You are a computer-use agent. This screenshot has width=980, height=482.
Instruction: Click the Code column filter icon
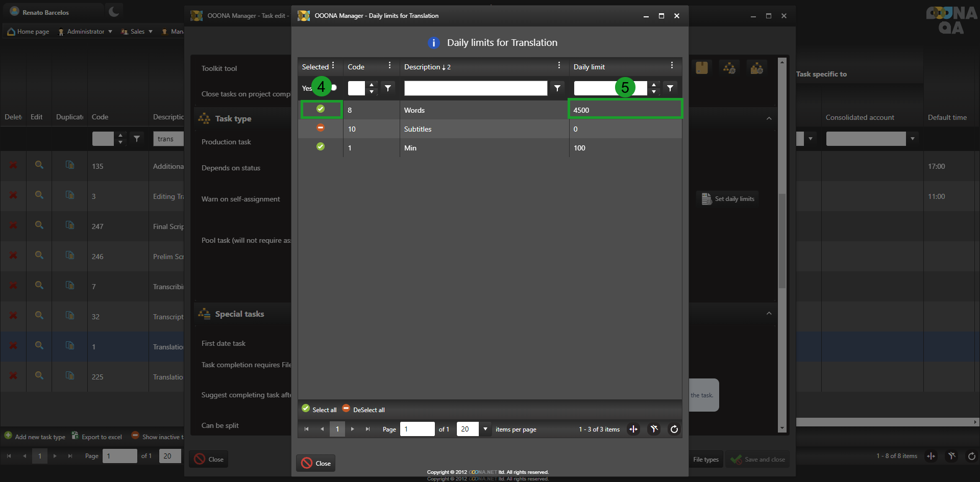click(388, 88)
